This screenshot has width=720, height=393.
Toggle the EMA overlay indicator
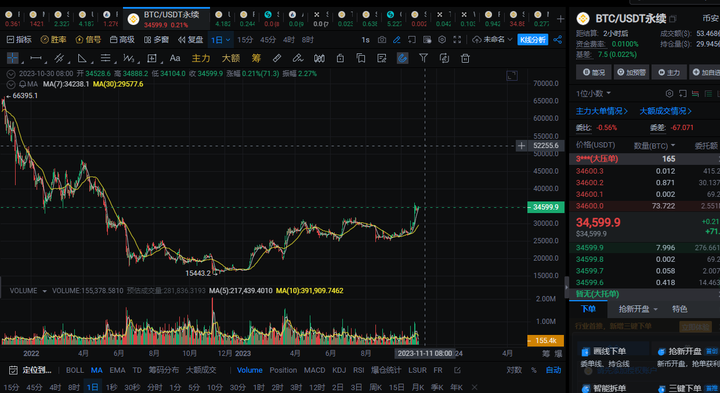(x=117, y=370)
